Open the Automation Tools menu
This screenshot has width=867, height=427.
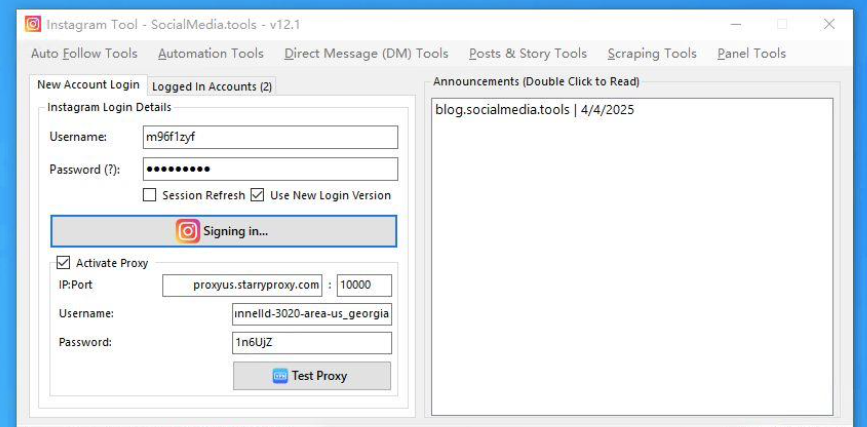211,54
